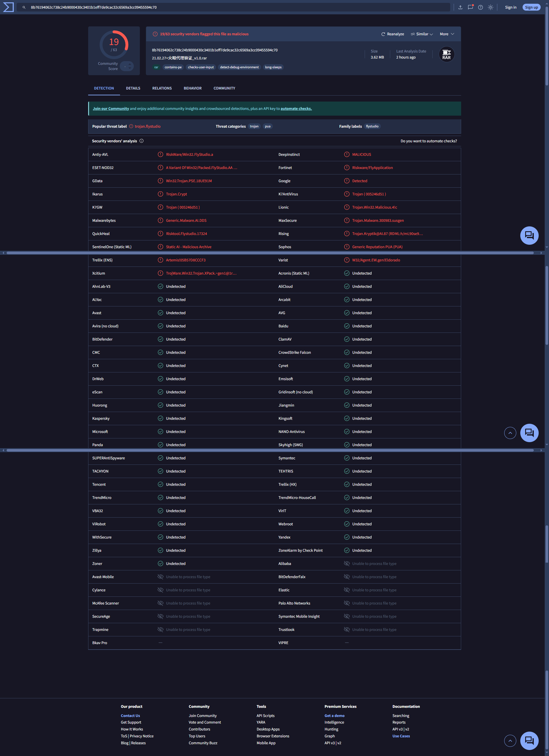Click the alert icon for Xcitium result
The image size is (549, 756).
161,273
